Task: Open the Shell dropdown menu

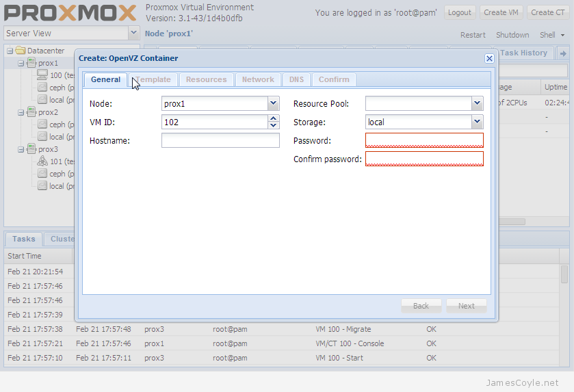Action: 552,35
